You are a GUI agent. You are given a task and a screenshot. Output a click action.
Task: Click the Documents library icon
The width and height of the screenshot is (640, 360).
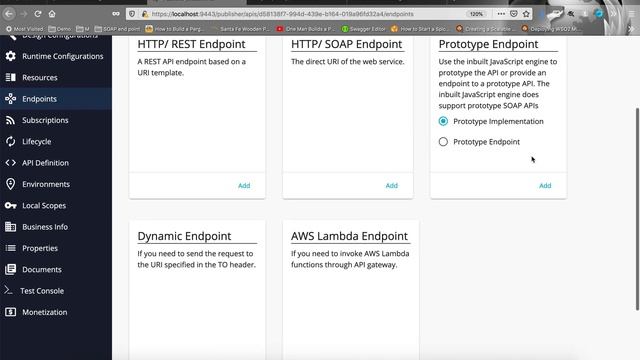[11, 269]
